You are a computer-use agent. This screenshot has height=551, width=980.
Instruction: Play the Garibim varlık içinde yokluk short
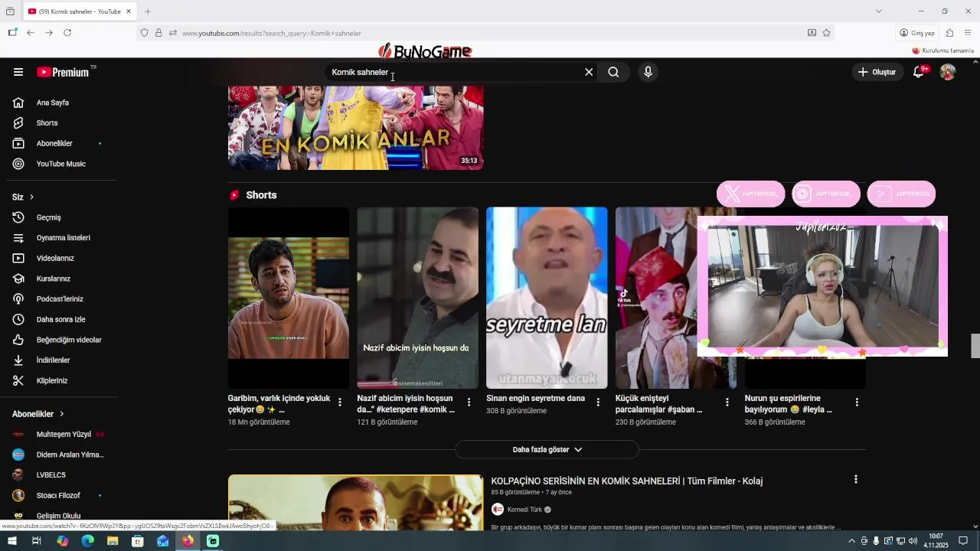coord(288,298)
